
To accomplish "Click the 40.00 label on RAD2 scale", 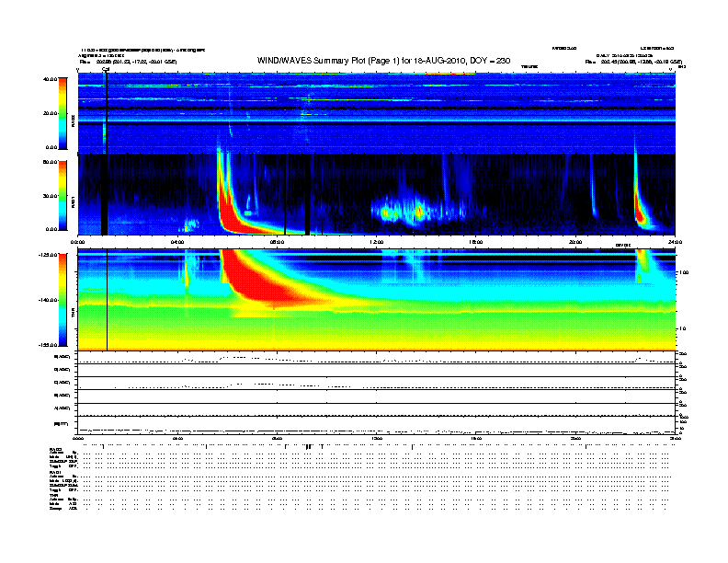I will (50, 79).
